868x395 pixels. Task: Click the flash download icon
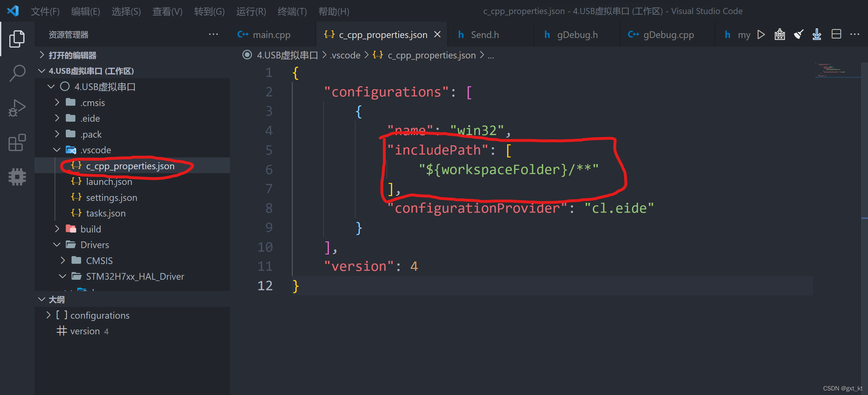(817, 35)
